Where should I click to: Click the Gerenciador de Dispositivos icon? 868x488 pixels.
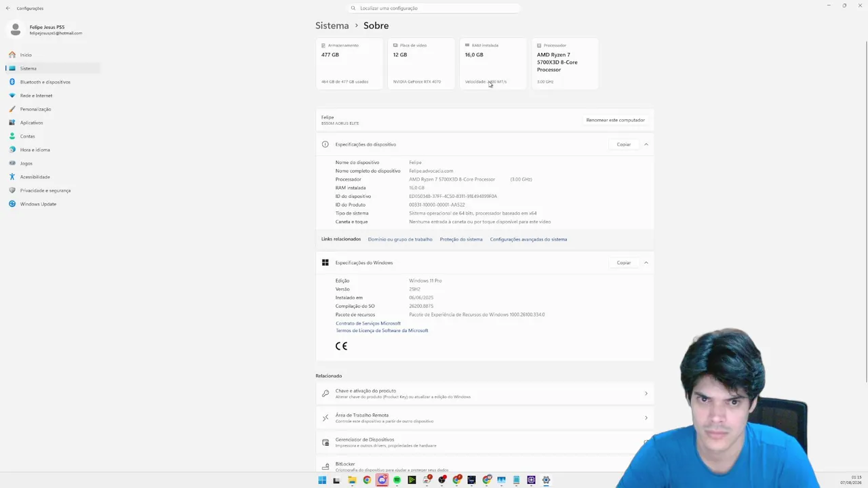tap(325, 443)
